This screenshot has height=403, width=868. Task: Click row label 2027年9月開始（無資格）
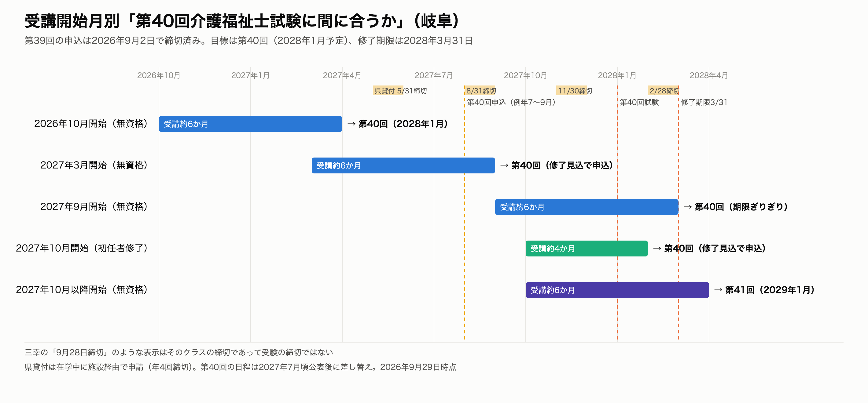coord(94,206)
